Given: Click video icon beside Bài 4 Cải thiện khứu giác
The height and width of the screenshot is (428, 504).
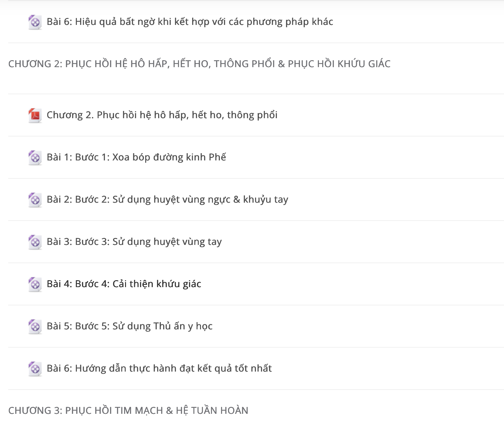Looking at the screenshot, I should click(35, 284).
